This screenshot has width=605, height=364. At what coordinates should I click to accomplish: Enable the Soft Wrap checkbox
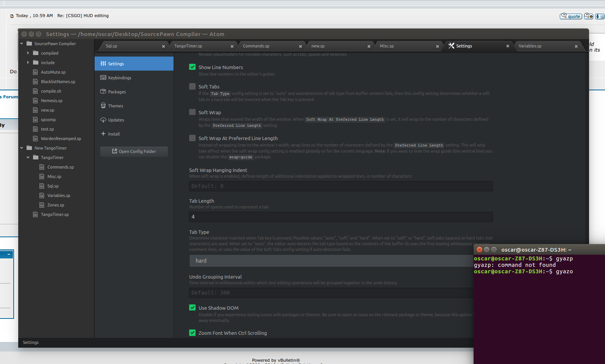(193, 112)
